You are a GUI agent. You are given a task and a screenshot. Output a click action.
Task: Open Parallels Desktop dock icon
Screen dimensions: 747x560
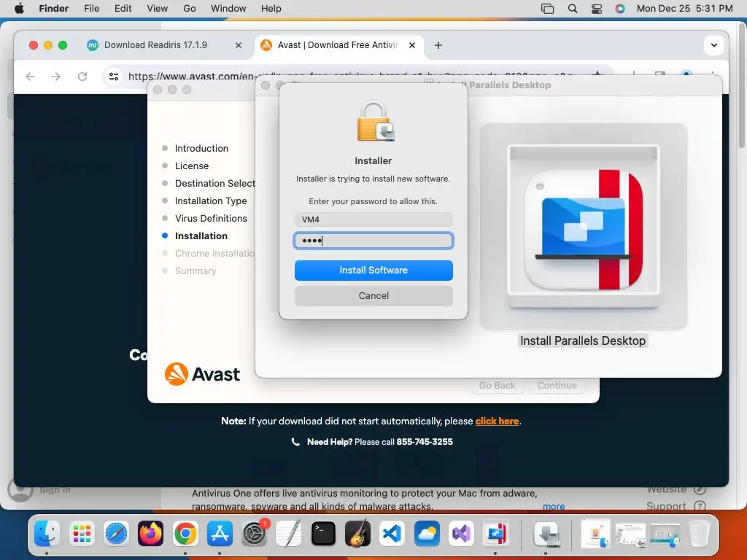pos(496,533)
